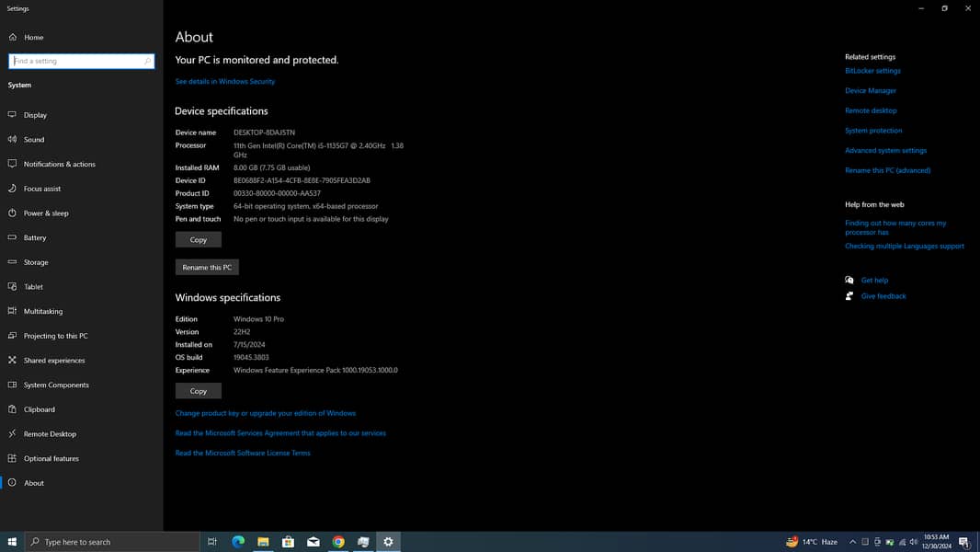Open Google Chrome from the taskbar
The width and height of the screenshot is (980, 552).
click(x=338, y=542)
